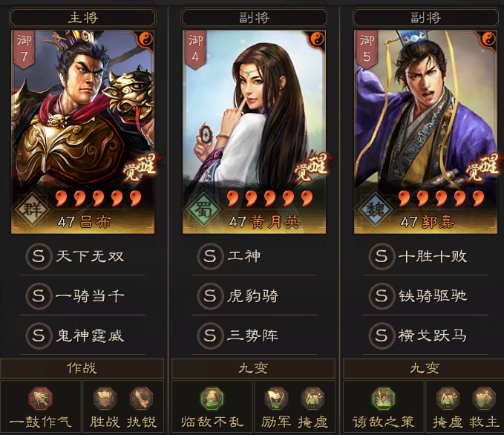Click the 蜀 faction badge on 黄月英's card
Screen dimensions: 504x435
pos(203,209)
